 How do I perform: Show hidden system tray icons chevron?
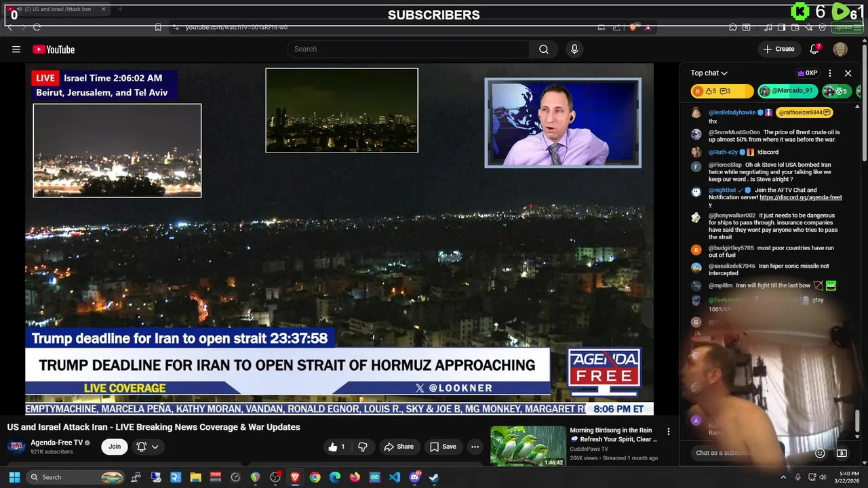coord(783,477)
